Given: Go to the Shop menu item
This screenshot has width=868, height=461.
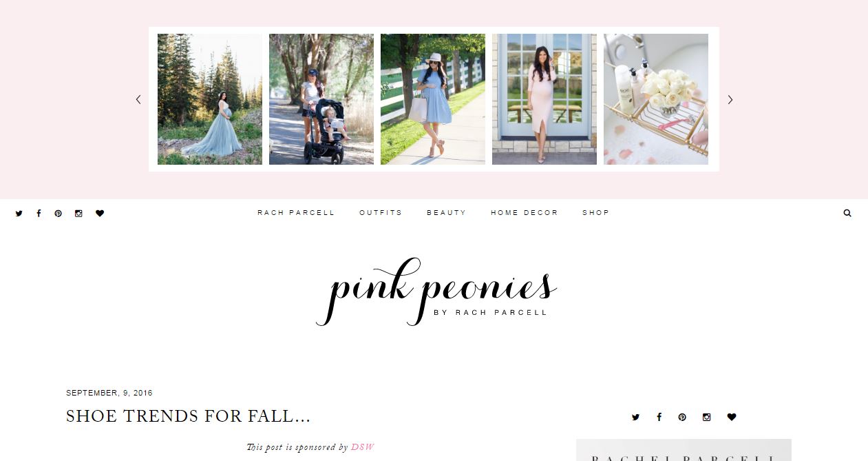Looking at the screenshot, I should pos(596,213).
